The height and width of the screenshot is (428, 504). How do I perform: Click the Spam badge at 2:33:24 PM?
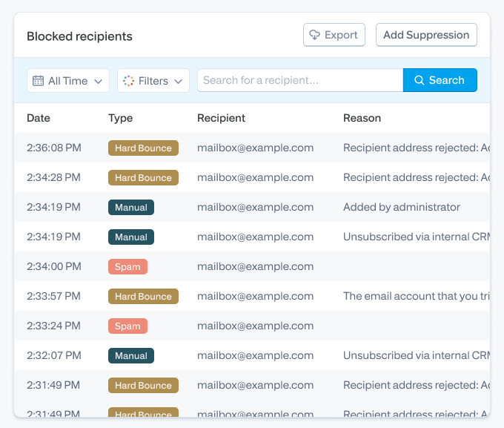(x=127, y=326)
